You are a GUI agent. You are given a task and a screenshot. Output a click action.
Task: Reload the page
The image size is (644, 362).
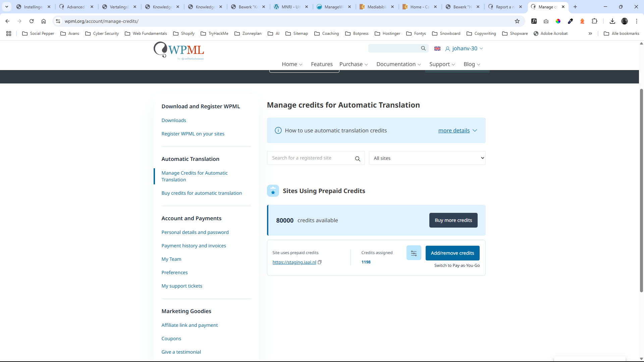coord(32,21)
